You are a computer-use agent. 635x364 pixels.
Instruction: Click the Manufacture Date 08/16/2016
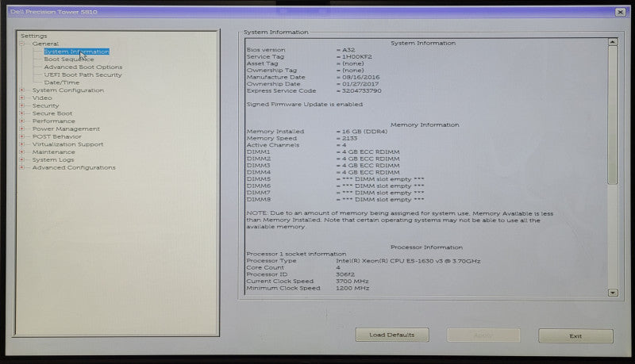(361, 77)
